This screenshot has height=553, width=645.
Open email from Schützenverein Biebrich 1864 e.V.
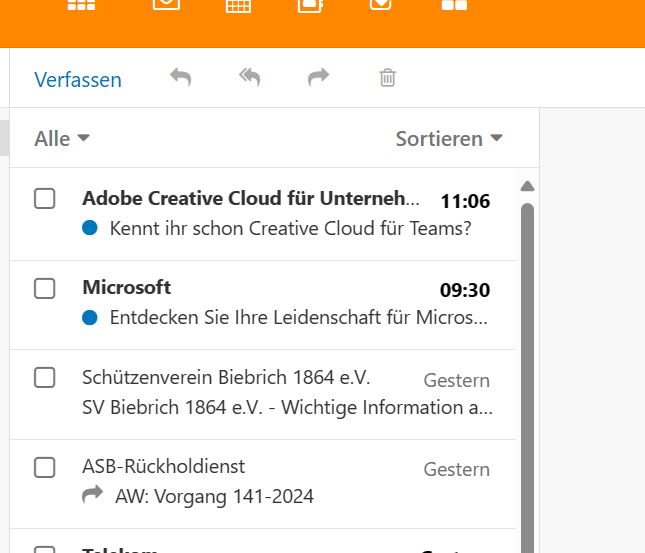[x=226, y=377]
